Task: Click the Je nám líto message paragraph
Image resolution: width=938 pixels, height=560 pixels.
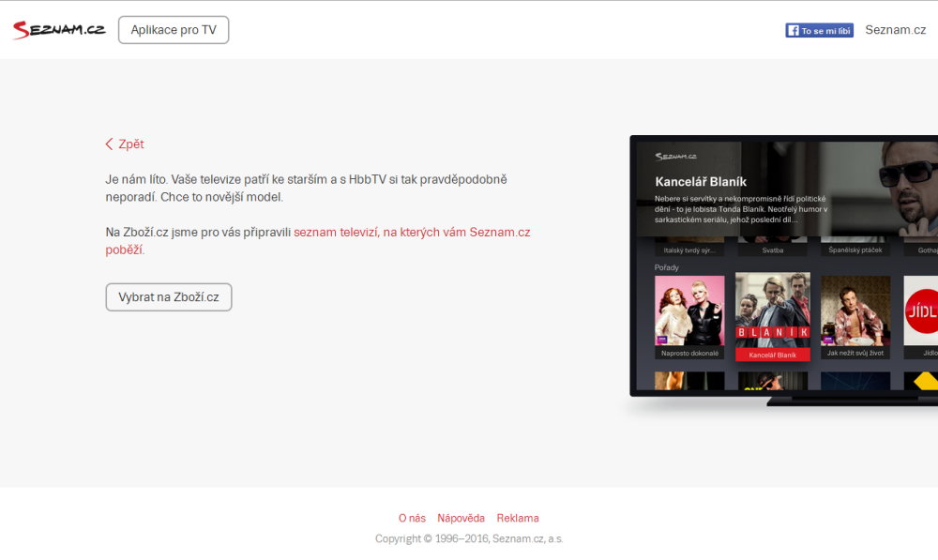Action: click(x=307, y=188)
